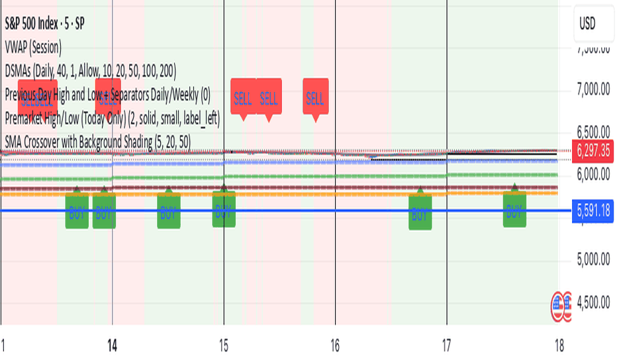This screenshot has width=617, height=364.
Task: Select Previous Day High and Low indicator legend
Action: pos(108,95)
